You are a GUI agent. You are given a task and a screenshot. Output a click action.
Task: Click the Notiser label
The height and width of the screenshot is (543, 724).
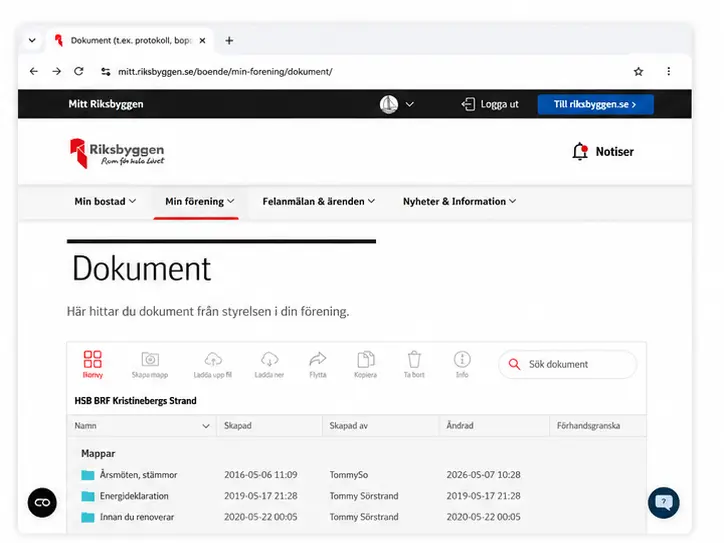coord(615,151)
